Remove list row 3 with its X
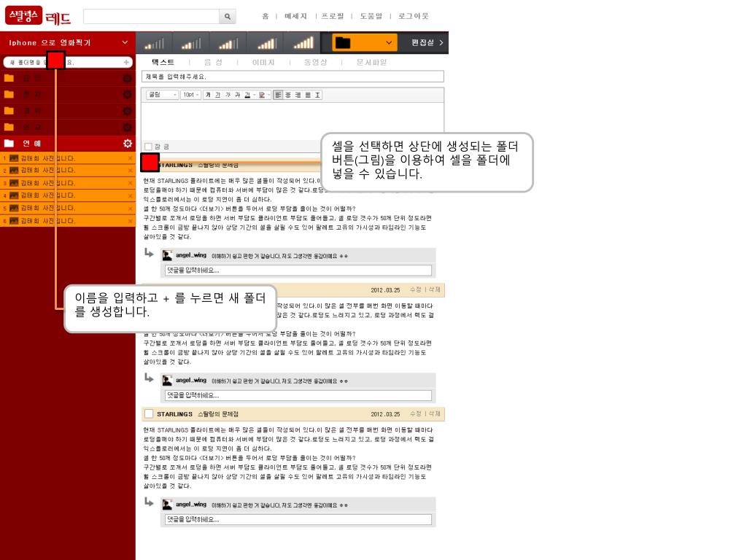This screenshot has height=560, width=747. tap(130, 183)
